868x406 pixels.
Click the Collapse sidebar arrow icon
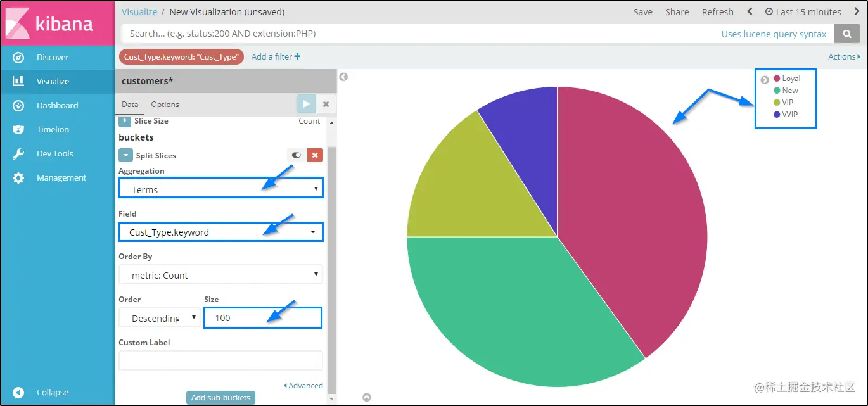pos(18,393)
